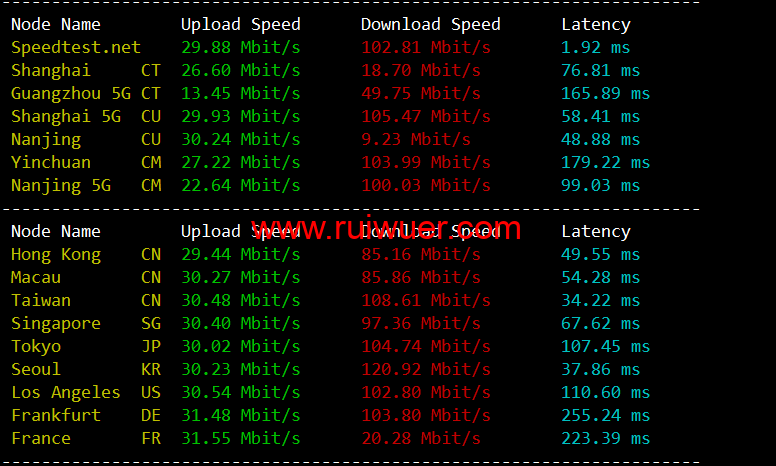776x466 pixels.
Task: Click Nanjing 5G latency 99.03 ms
Action: pos(600,185)
